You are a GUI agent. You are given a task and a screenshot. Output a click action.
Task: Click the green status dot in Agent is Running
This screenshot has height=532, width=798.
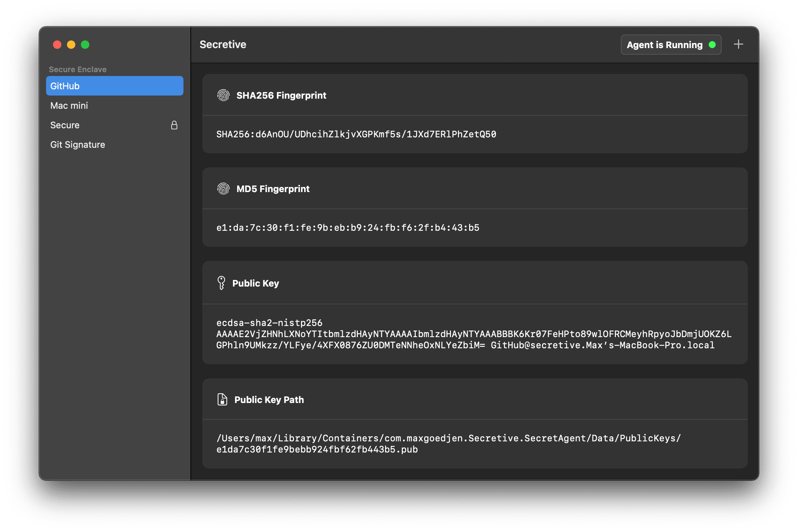click(x=711, y=45)
